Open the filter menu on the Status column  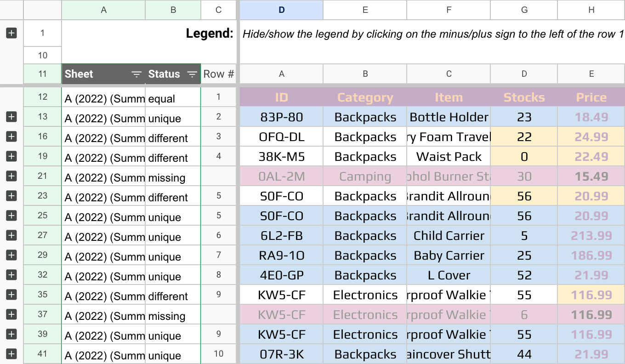point(192,74)
